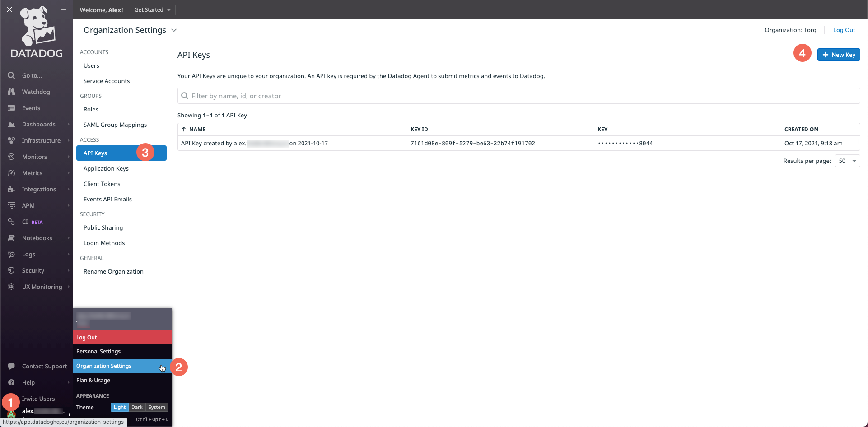The height and width of the screenshot is (427, 868).
Task: Click the Monitors icon
Action: (11, 157)
